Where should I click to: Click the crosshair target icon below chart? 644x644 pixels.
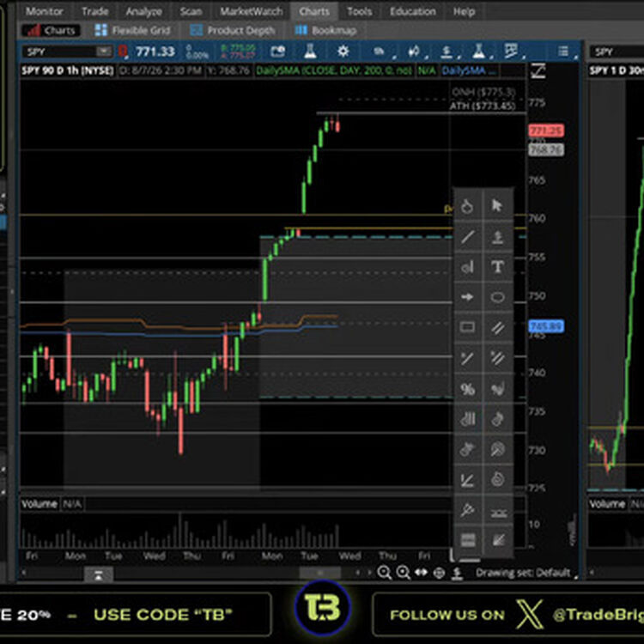click(x=439, y=573)
